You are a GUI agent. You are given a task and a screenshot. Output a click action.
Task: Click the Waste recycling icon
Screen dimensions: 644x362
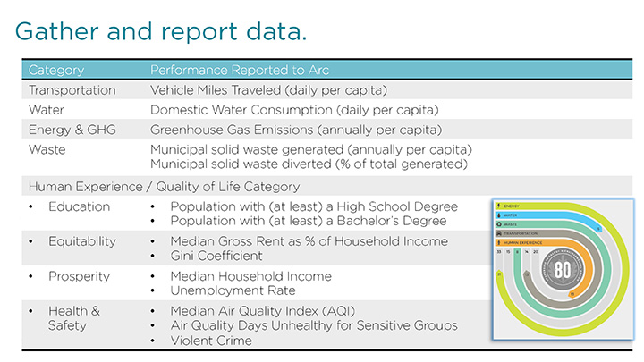point(499,223)
